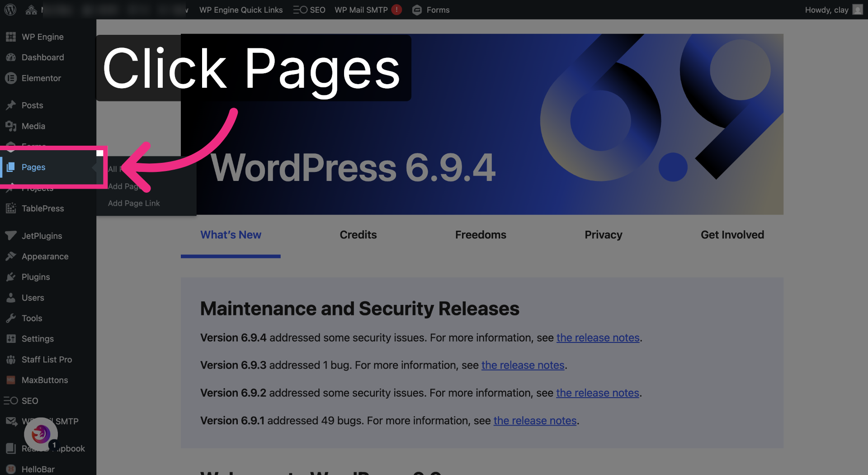The height and width of the screenshot is (475, 868).
Task: Switch to the What's New tab
Action: 231,235
